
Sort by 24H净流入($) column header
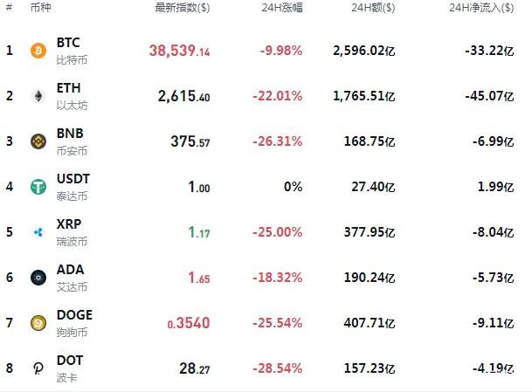(x=481, y=8)
